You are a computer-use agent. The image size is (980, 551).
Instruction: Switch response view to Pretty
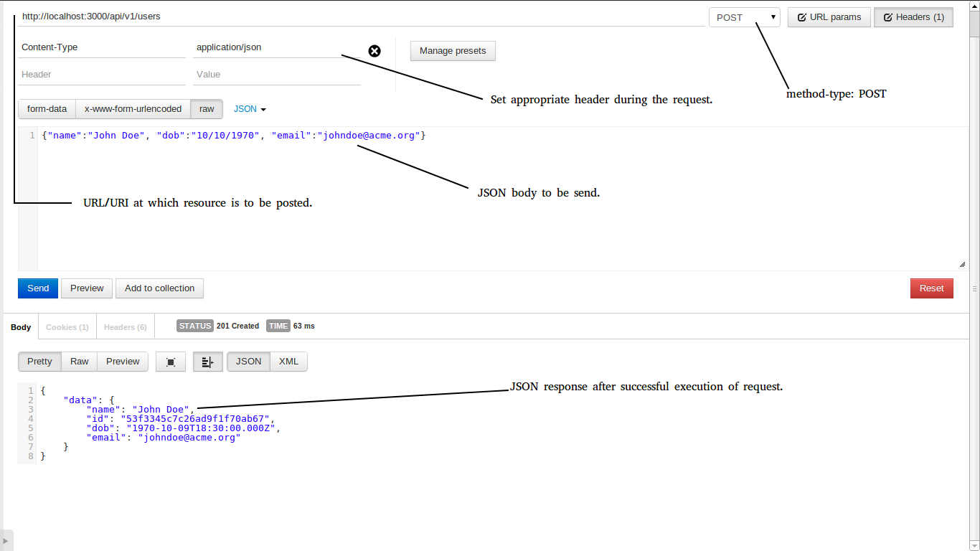39,362
